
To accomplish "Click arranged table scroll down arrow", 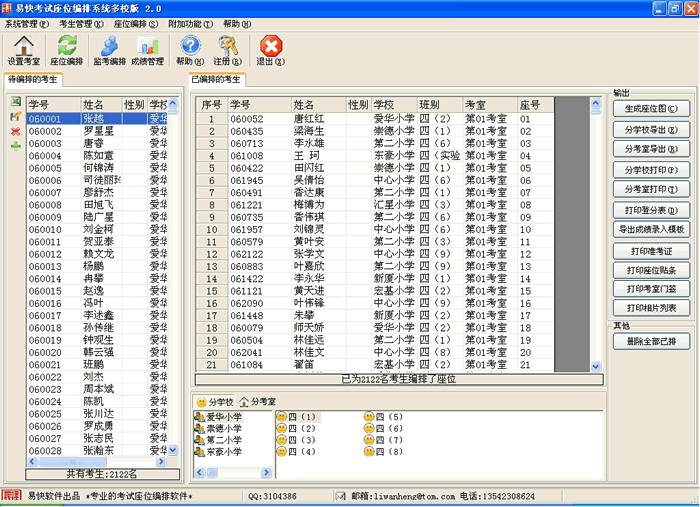I will click(x=596, y=366).
